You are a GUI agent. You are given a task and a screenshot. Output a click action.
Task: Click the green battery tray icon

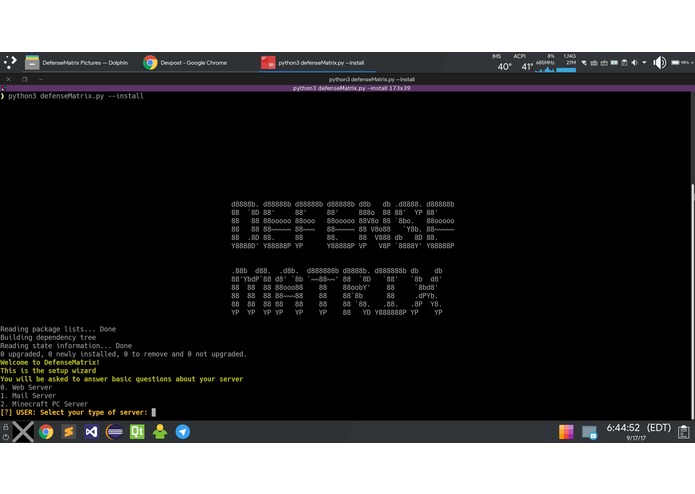[x=614, y=63]
